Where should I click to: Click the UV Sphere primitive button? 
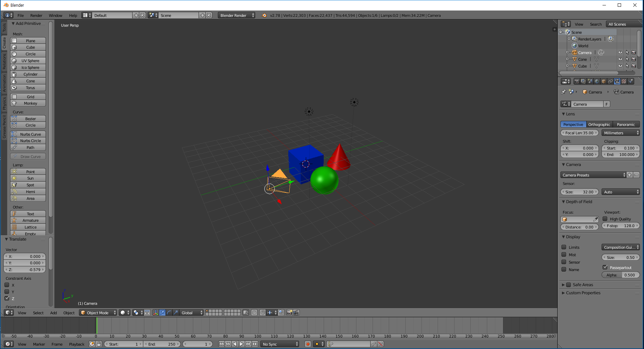click(28, 60)
